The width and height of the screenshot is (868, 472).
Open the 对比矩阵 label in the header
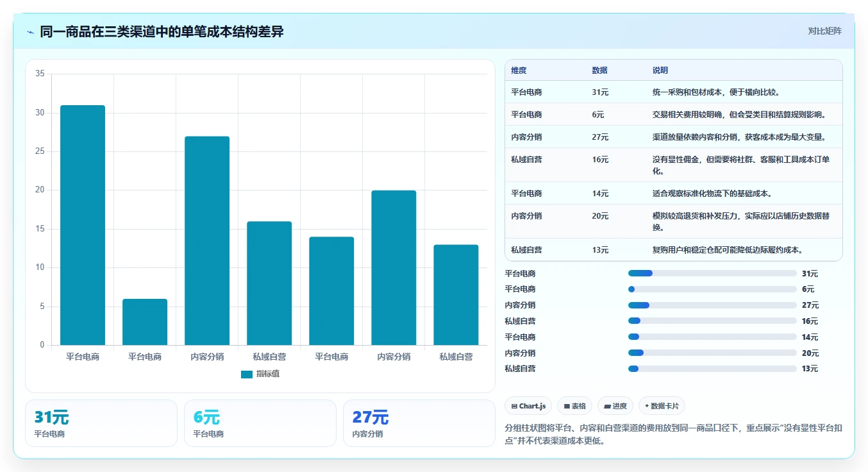[x=824, y=31]
